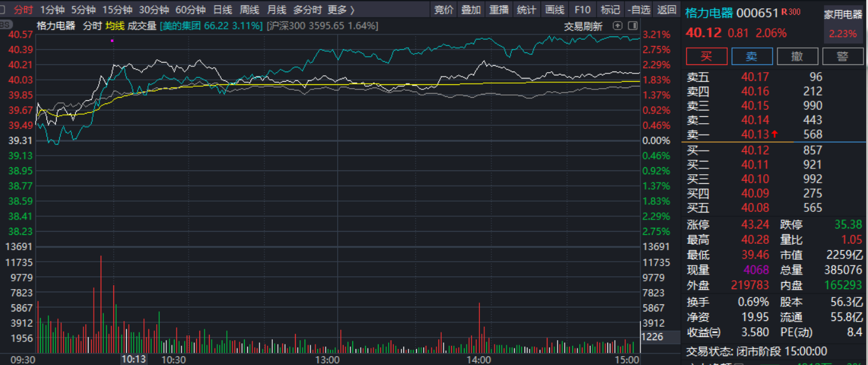Toggle the 成交量 volume display

141,26
